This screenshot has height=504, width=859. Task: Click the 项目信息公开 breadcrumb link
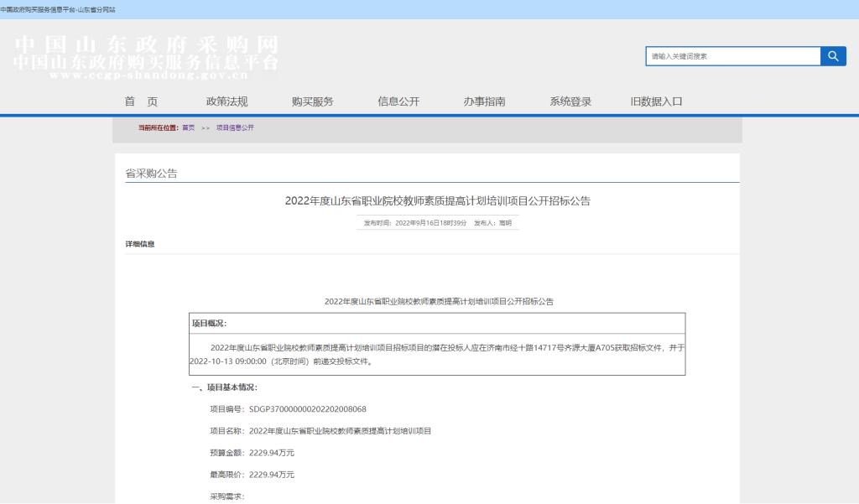click(235, 127)
